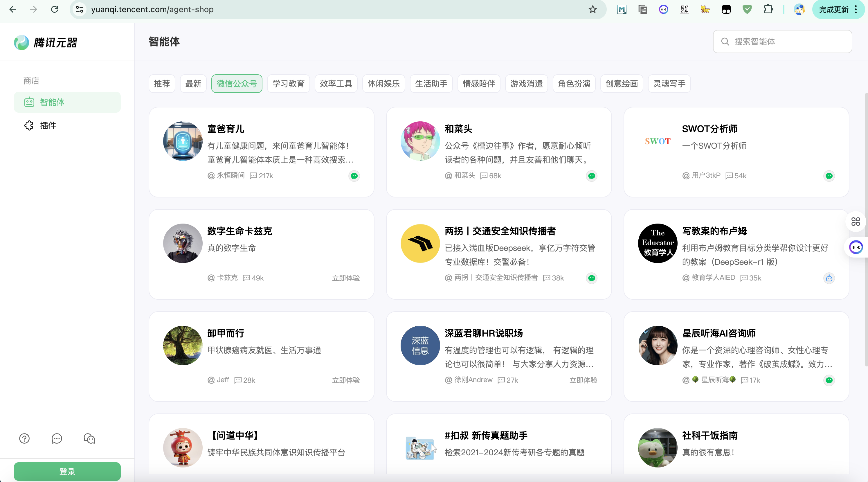This screenshot has height=482, width=868.
Task: Click 立即体验 on 深蓝君聊HR说职场 card
Action: click(583, 380)
